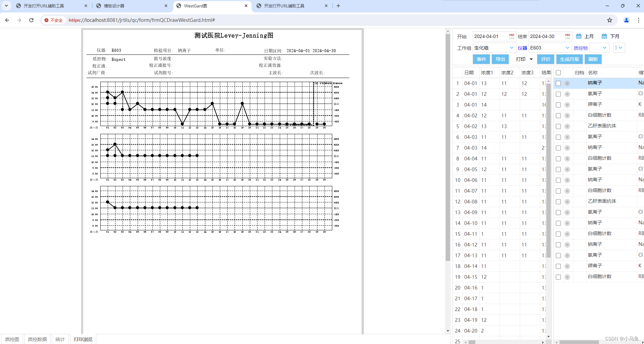Click the 仪器 link label

coord(522,48)
